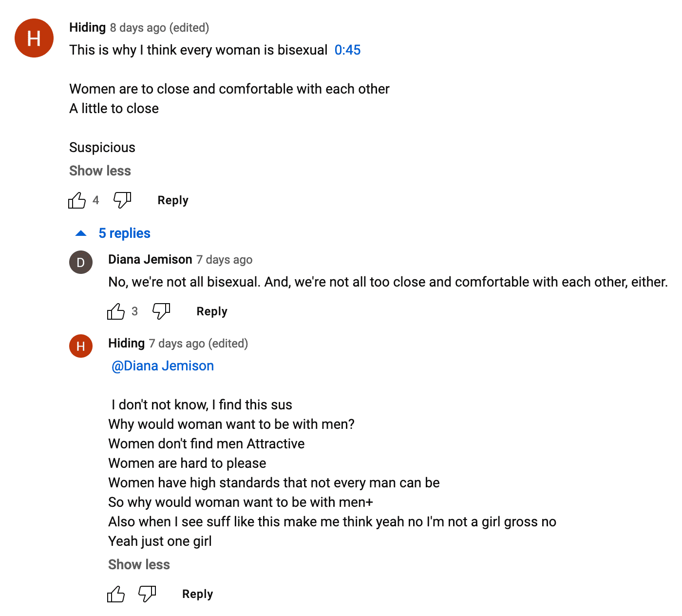This screenshot has height=616, width=682.
Task: Dislike Diana Jemison's reply
Action: tap(161, 311)
